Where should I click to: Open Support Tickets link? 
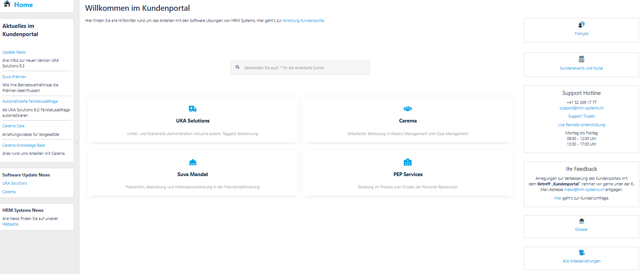582,116
